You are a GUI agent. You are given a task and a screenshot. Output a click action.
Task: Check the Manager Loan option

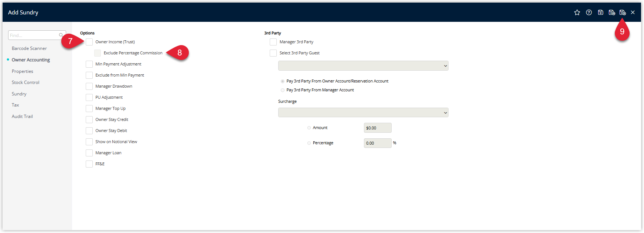pos(89,153)
